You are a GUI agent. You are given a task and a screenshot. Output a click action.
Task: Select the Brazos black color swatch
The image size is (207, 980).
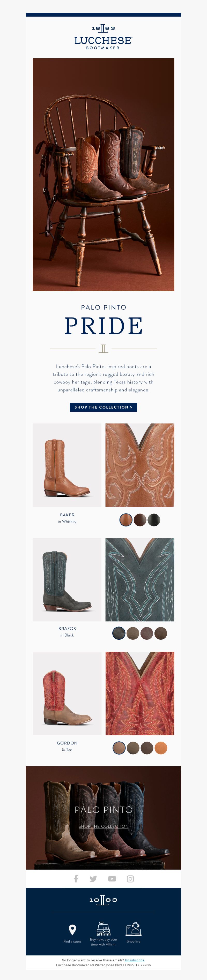pos(119,634)
